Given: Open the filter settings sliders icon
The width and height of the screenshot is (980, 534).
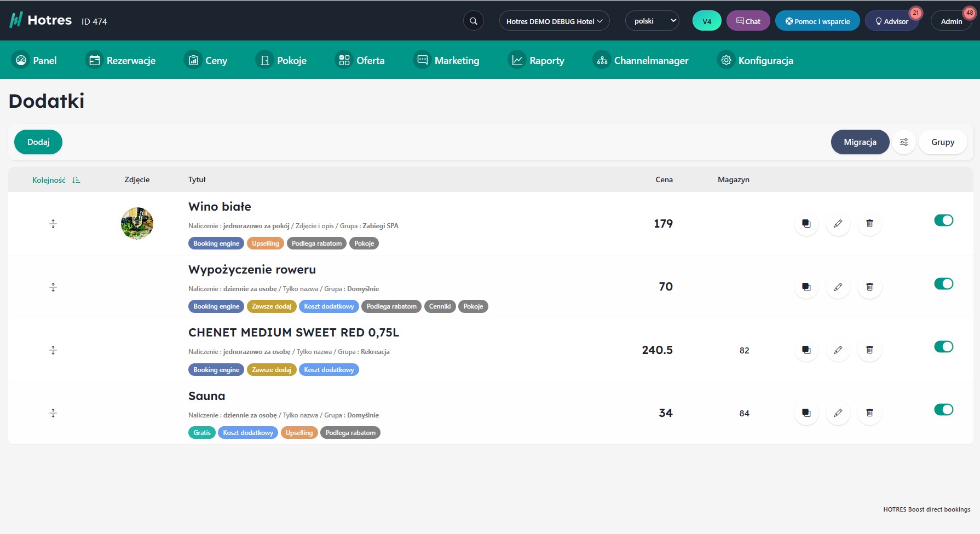Looking at the screenshot, I should [x=904, y=142].
